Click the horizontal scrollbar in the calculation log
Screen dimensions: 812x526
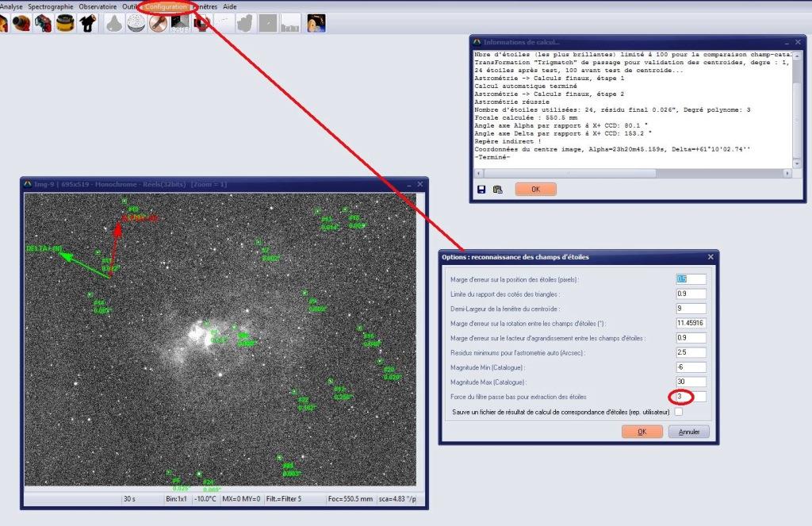(626, 172)
